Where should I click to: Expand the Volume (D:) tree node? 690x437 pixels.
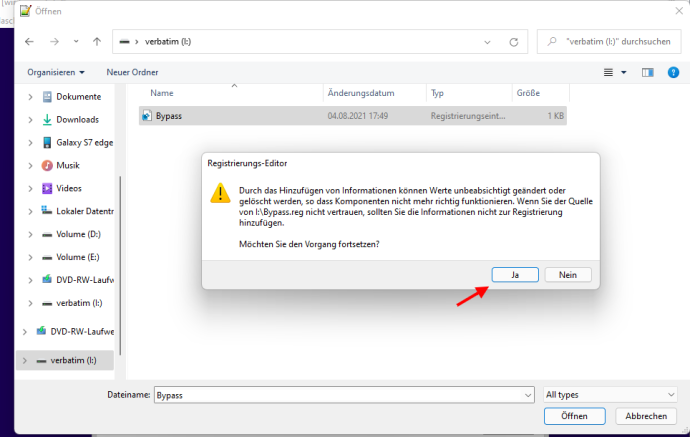(x=31, y=234)
